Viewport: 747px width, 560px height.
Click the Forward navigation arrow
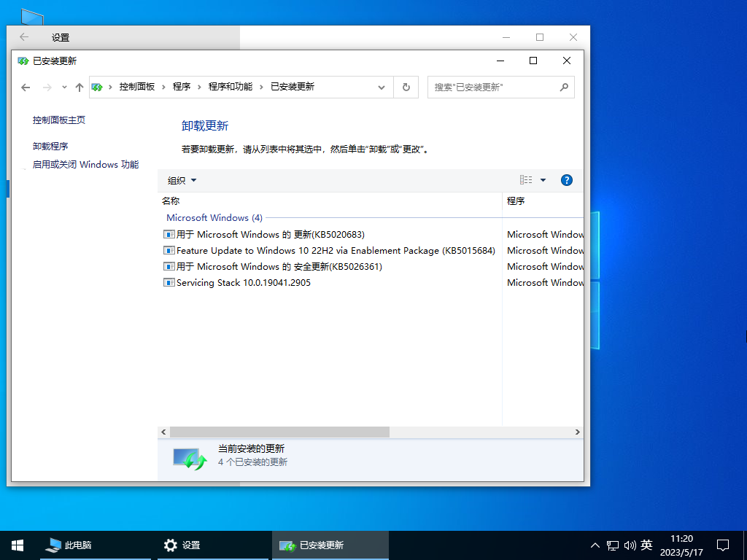pos(46,87)
